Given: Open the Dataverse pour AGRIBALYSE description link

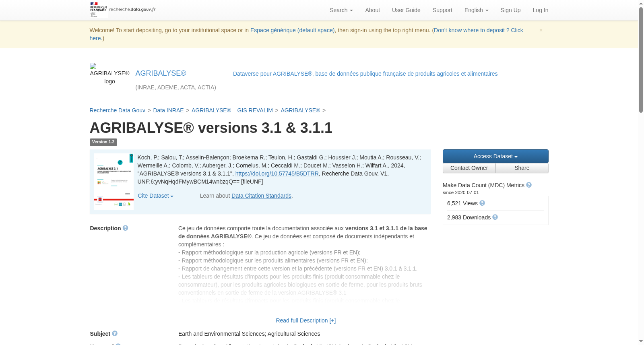Looking at the screenshot, I should coord(365,74).
